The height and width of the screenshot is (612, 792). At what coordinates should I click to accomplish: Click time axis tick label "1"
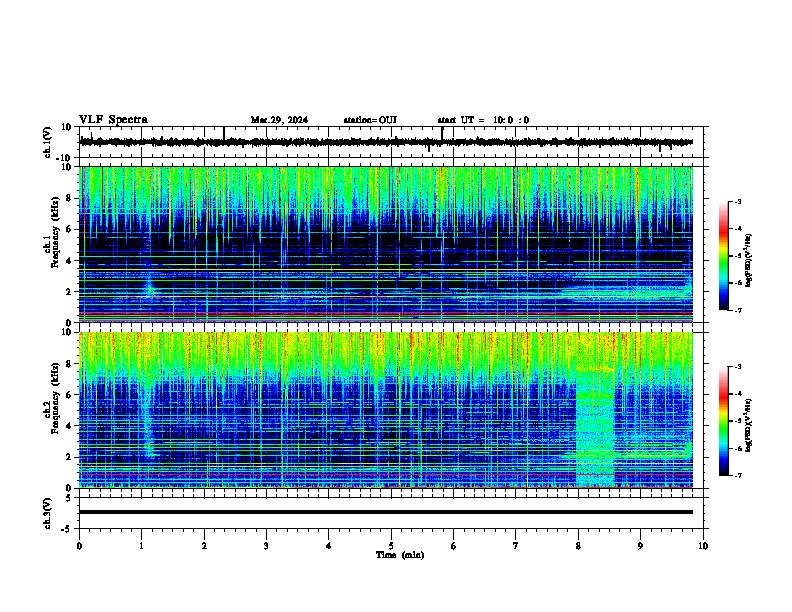pos(141,546)
